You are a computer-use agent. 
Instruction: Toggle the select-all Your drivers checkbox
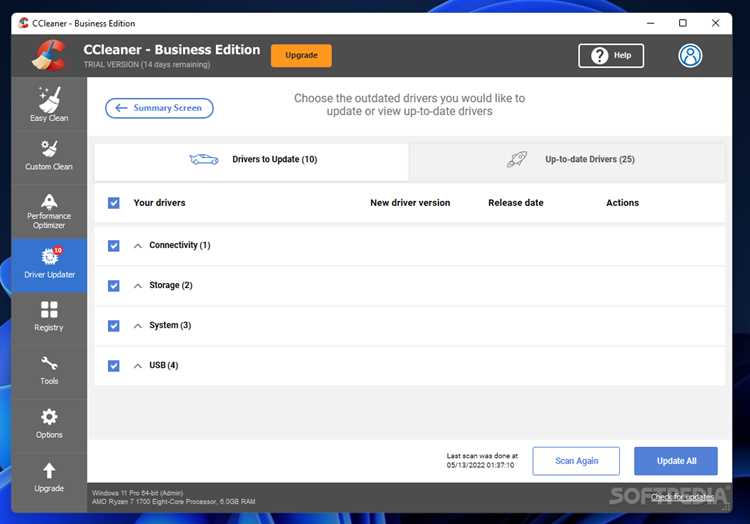tap(114, 203)
